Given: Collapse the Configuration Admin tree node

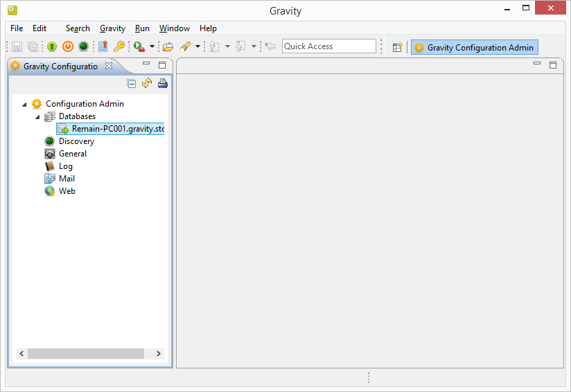Looking at the screenshot, I should pyautogui.click(x=25, y=105).
